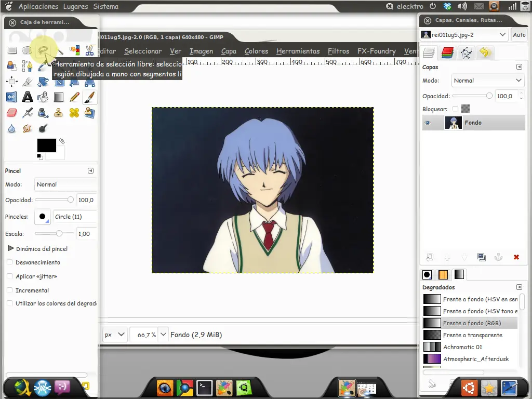Screen dimensions: 532x399
Task: Check Utilizar los colores del degradado
Action: click(x=10, y=303)
